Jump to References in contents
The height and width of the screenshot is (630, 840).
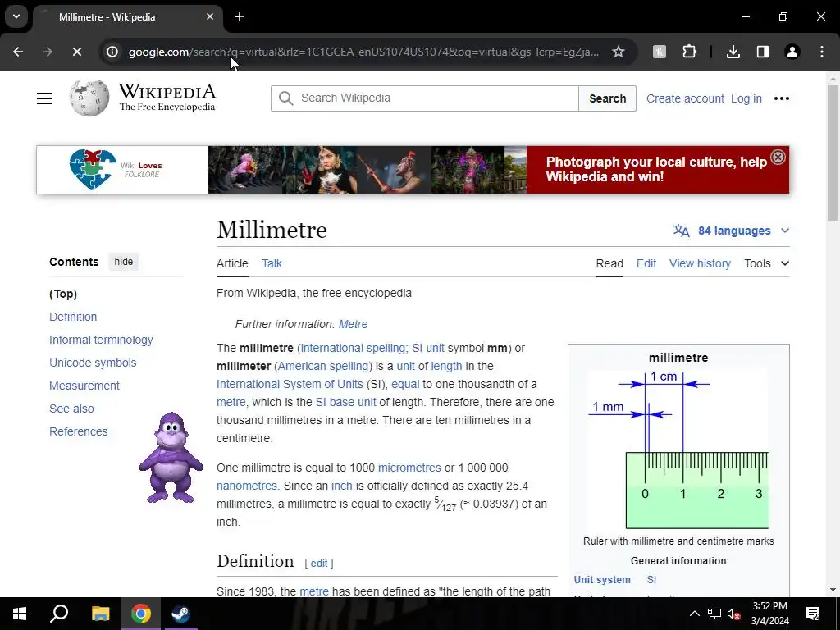point(78,431)
